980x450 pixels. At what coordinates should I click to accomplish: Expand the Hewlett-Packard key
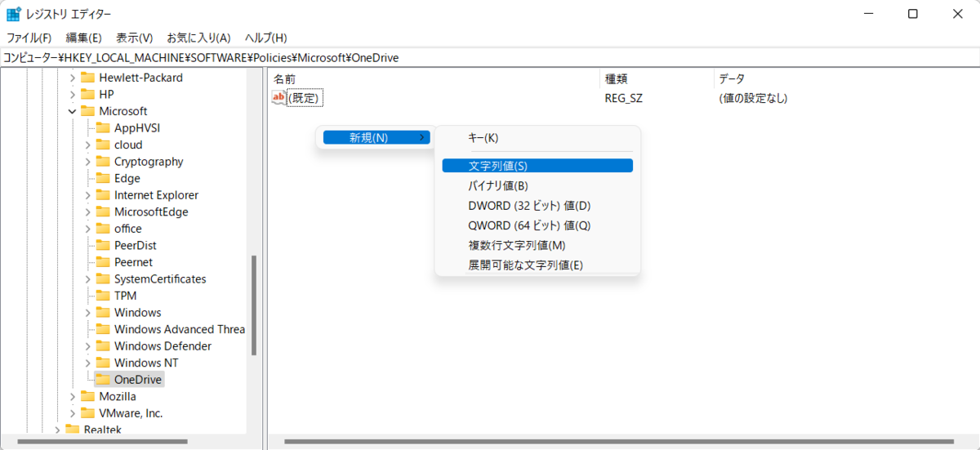pyautogui.click(x=72, y=78)
